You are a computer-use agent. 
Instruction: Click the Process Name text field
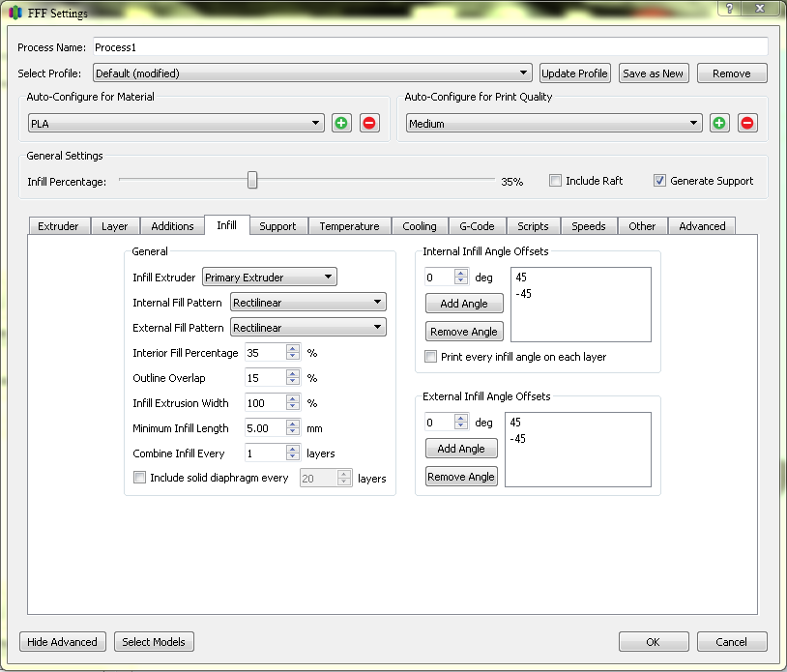tap(429, 47)
